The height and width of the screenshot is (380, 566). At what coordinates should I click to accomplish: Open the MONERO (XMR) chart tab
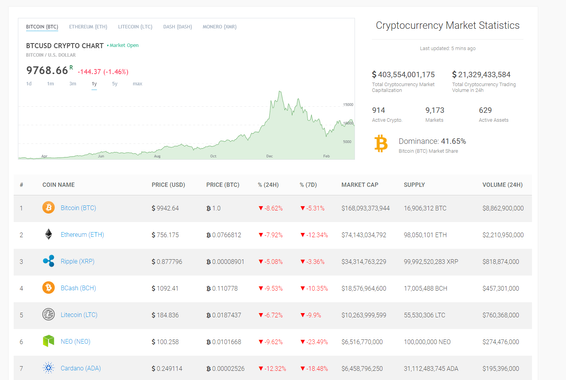pyautogui.click(x=219, y=27)
